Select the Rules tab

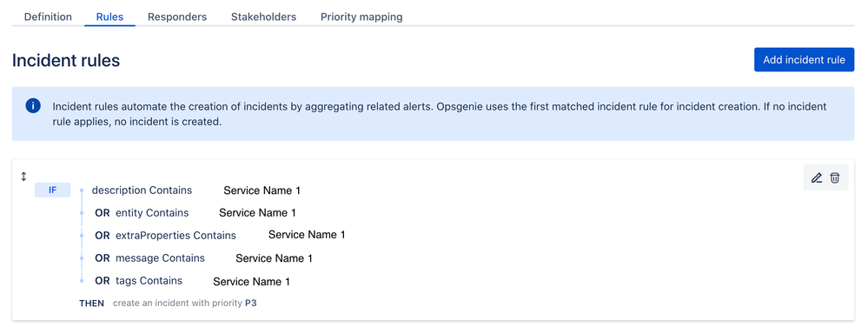(109, 17)
